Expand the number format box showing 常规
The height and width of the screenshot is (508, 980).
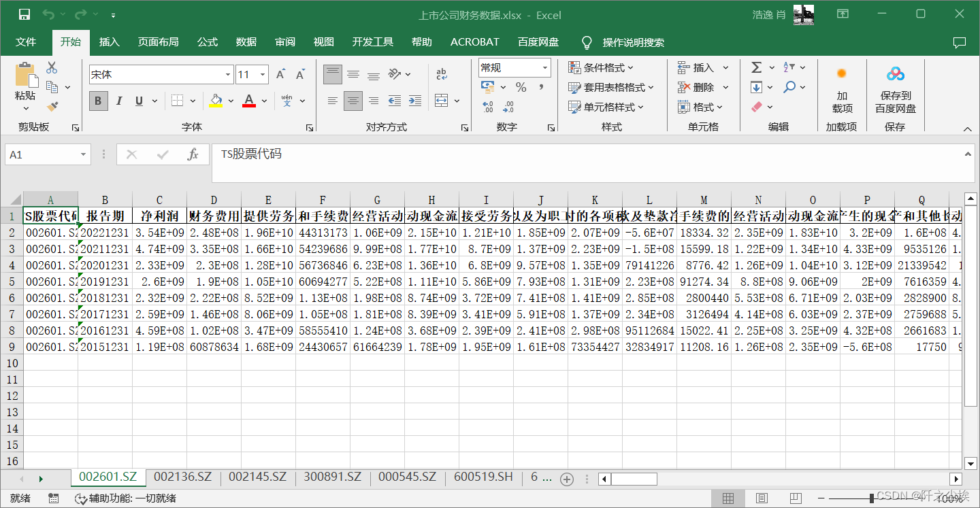(545, 67)
